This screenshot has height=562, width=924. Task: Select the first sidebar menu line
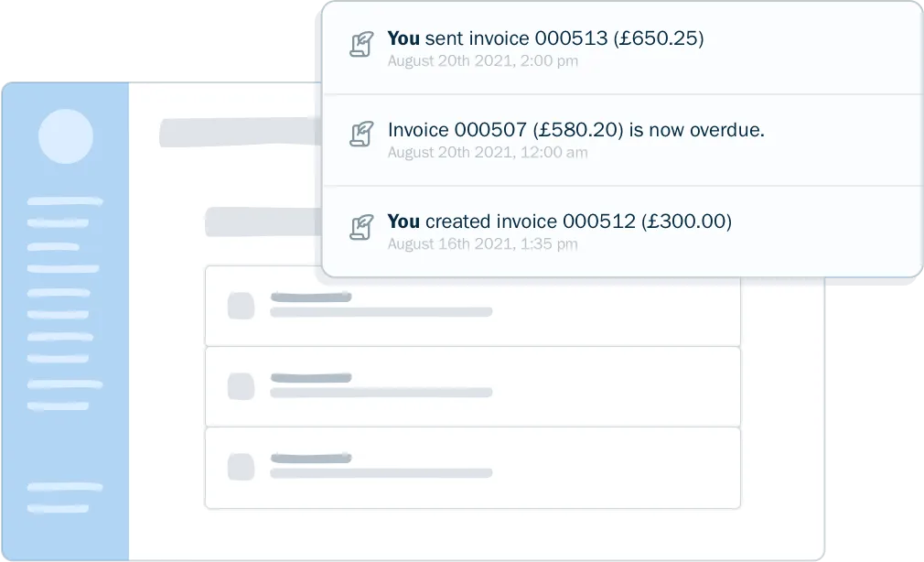(65, 201)
